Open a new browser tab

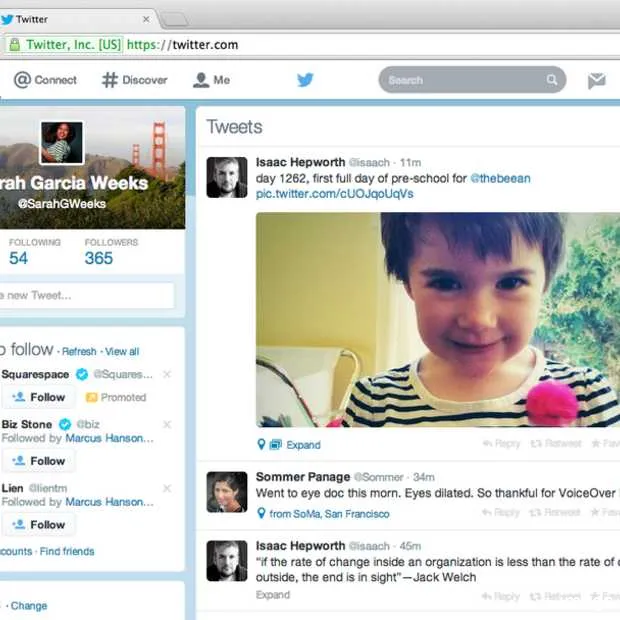pyautogui.click(x=174, y=19)
